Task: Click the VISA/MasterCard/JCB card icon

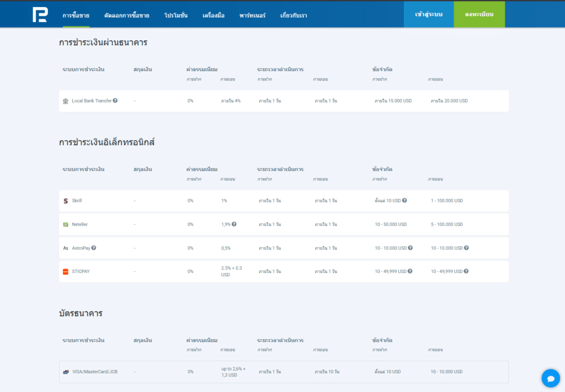Action: 66,372
